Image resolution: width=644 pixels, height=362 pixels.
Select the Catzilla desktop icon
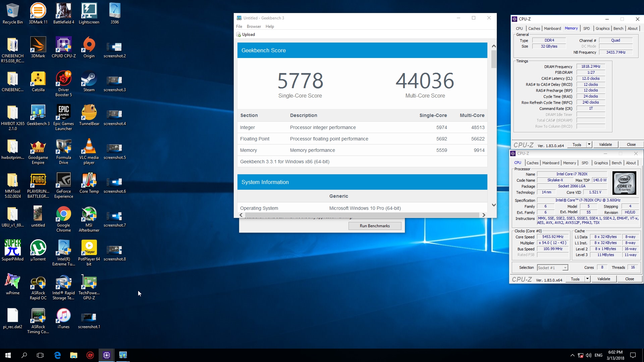click(x=38, y=81)
